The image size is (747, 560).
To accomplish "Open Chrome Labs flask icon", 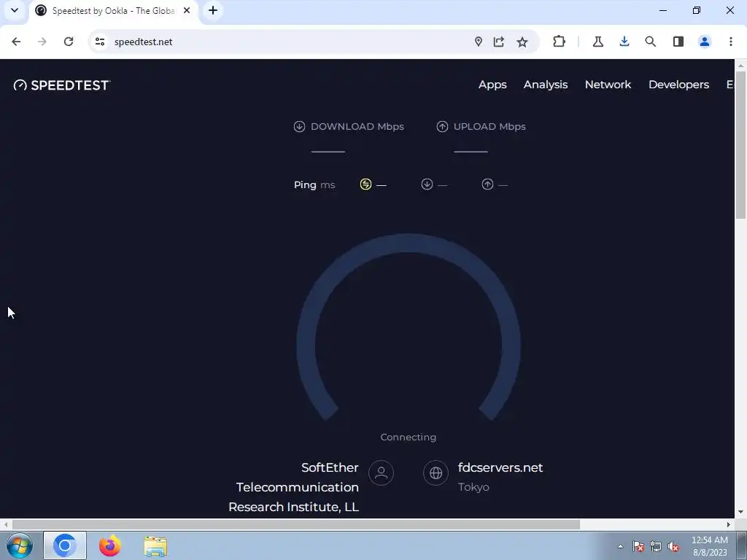I will click(x=598, y=42).
